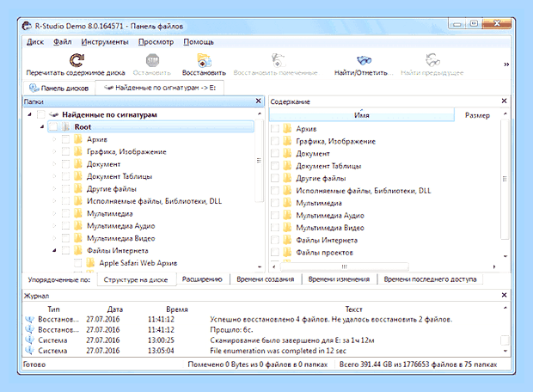
Task: Click the Восстановить recover icon
Action: 205,60
